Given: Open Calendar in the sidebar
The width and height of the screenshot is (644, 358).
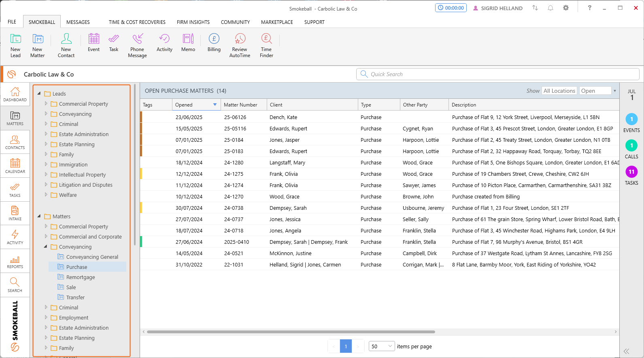Looking at the screenshot, I should pyautogui.click(x=15, y=166).
